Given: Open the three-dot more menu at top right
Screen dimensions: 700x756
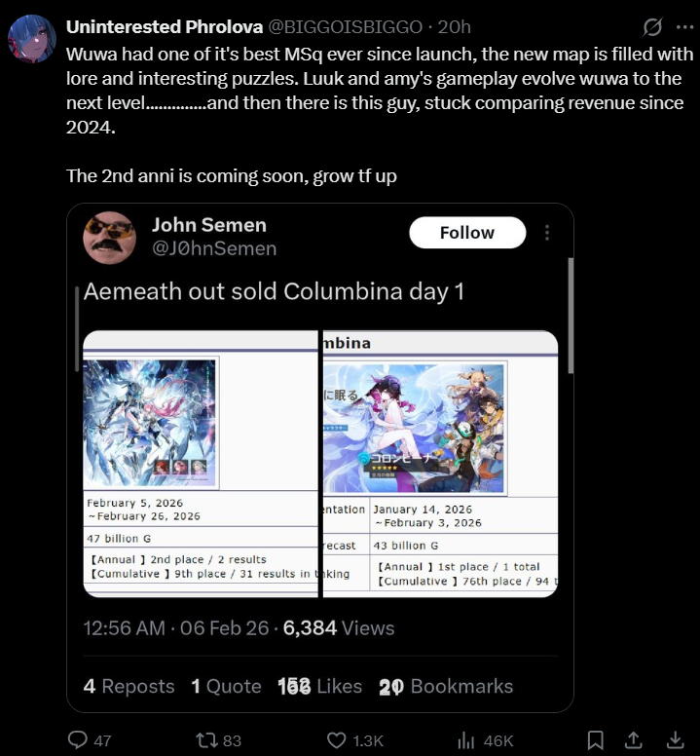Looking at the screenshot, I should click(x=684, y=27).
